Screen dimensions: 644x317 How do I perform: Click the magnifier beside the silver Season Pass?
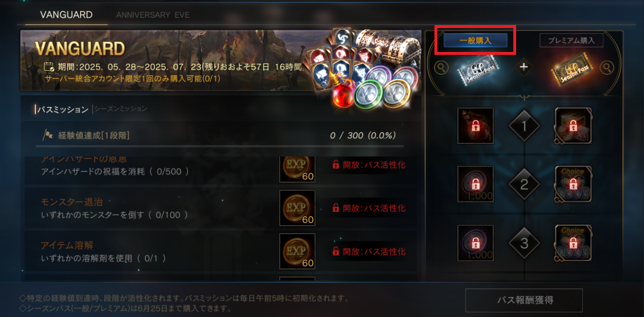click(441, 67)
